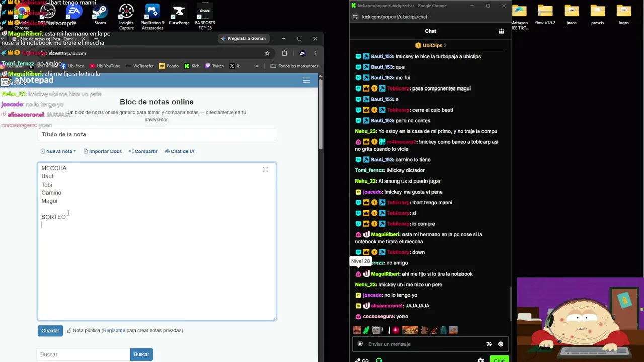Open the translate icon in the chat input
Image resolution: width=644 pixels, height=362 pixels.
[489, 344]
